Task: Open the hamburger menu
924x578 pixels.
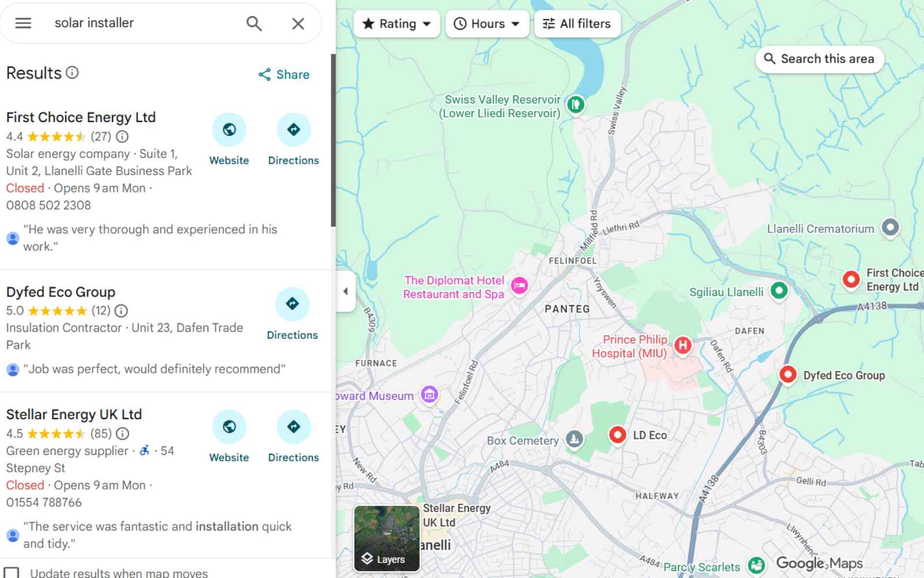Action: click(x=23, y=23)
